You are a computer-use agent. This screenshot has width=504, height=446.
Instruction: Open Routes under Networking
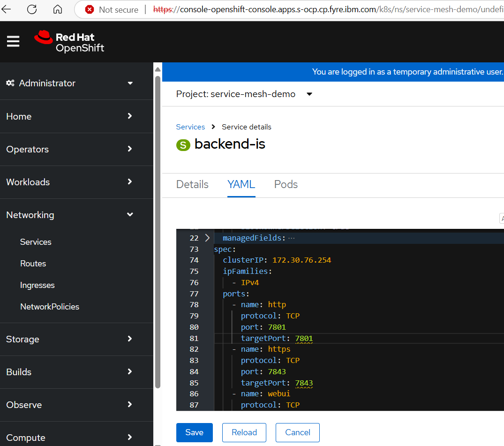point(33,264)
